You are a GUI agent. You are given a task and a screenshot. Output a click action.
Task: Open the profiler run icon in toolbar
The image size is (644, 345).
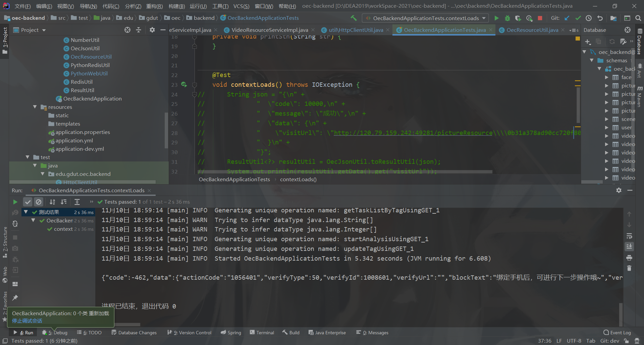pyautogui.click(x=529, y=18)
